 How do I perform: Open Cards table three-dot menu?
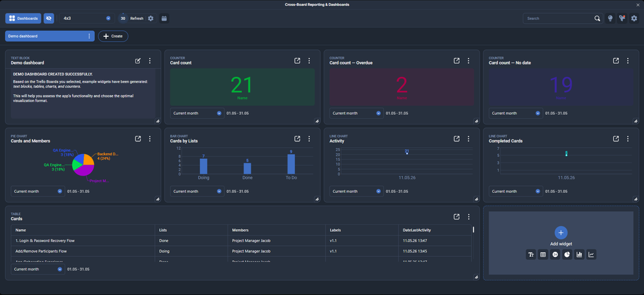coord(469,217)
